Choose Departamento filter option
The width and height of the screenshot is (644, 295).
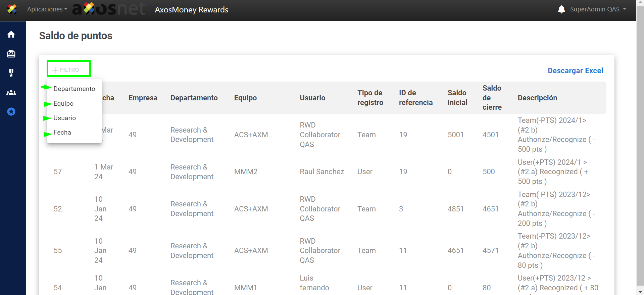click(74, 89)
